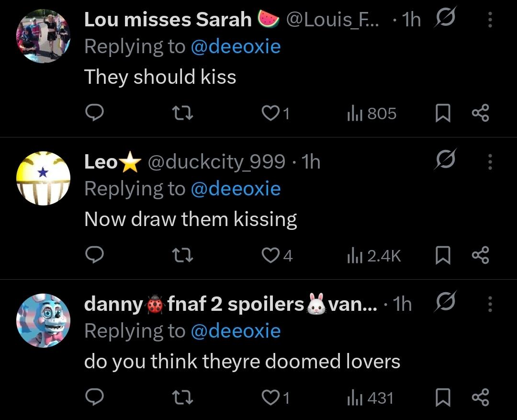This screenshot has height=420, width=517.
Task: Open the @deeoxie link in danny's reply
Action: [x=236, y=331]
